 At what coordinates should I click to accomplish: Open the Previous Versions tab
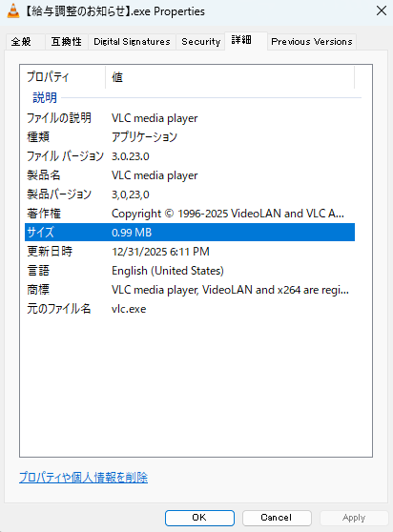pyautogui.click(x=312, y=42)
